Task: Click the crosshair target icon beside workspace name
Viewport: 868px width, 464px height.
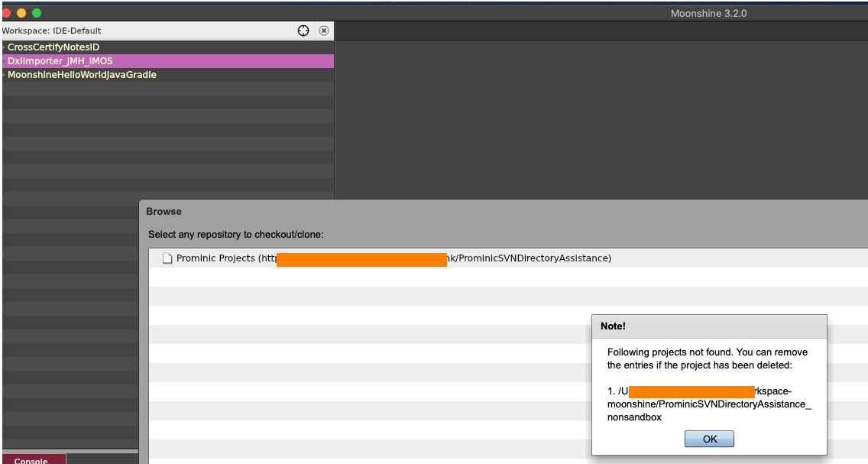Action: tap(303, 31)
